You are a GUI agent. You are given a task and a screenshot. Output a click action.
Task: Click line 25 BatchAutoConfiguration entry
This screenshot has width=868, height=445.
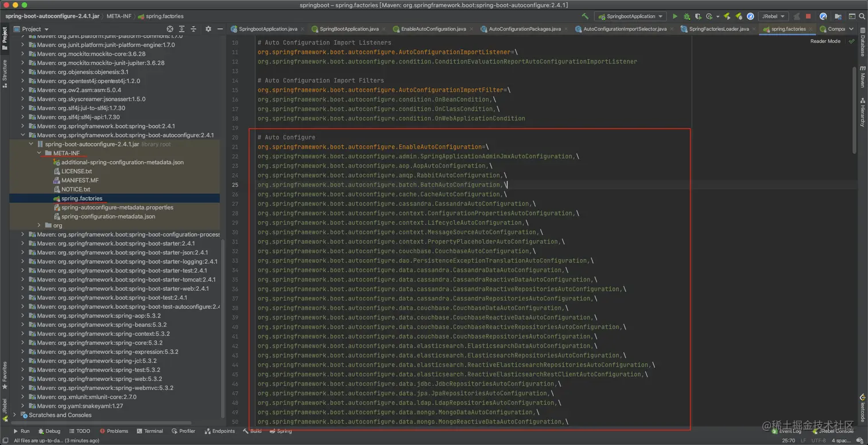[x=381, y=185]
